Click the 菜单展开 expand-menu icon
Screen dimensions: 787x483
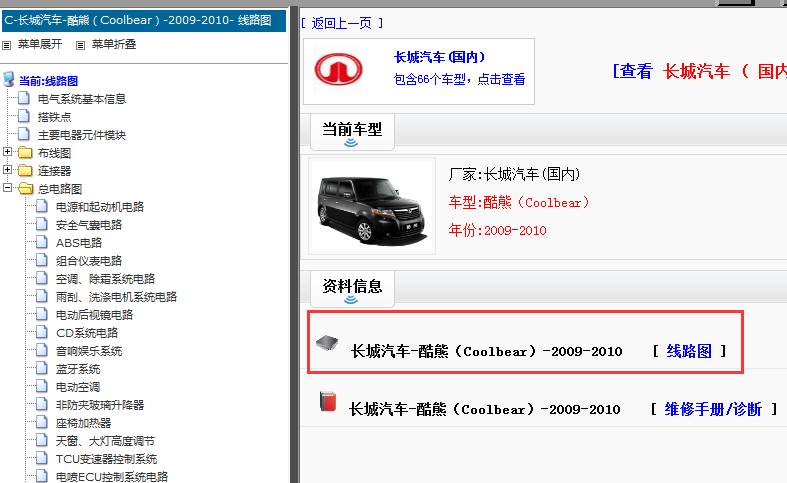pos(7,45)
